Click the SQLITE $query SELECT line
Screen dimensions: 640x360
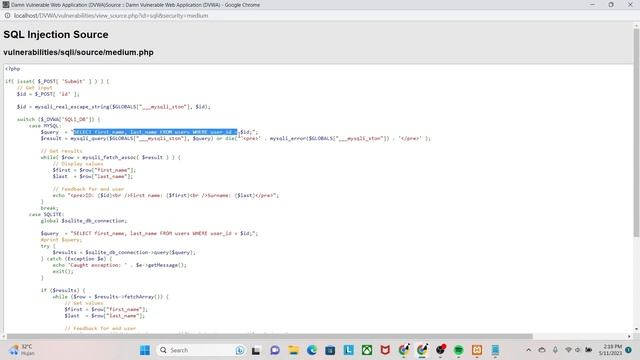(x=149, y=233)
